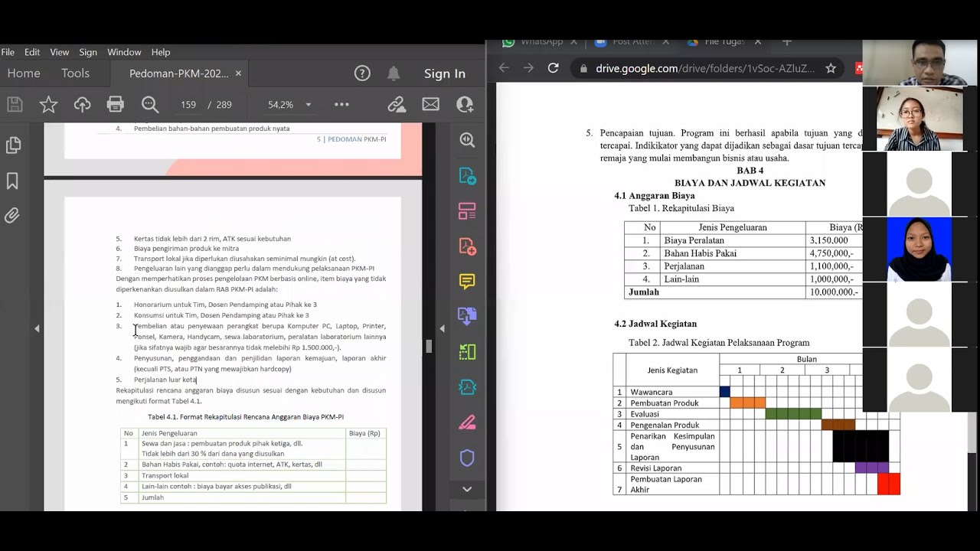Click the add-person share icon in Acrobat
This screenshot has width=980, height=551.
464,104
